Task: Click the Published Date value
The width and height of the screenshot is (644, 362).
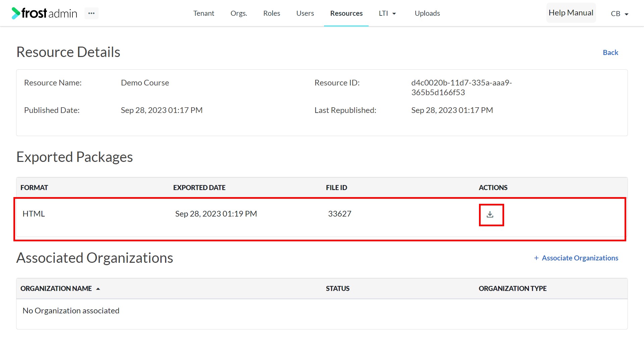Action: [x=162, y=110]
